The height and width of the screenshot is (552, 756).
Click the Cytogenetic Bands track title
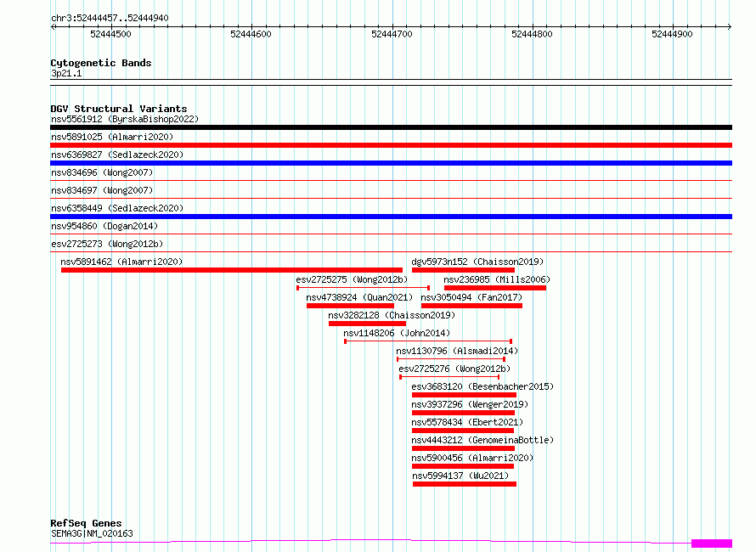pos(101,63)
